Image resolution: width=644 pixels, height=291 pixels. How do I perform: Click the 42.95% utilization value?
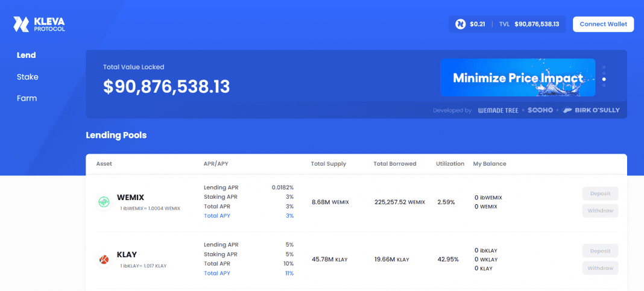pos(447,260)
